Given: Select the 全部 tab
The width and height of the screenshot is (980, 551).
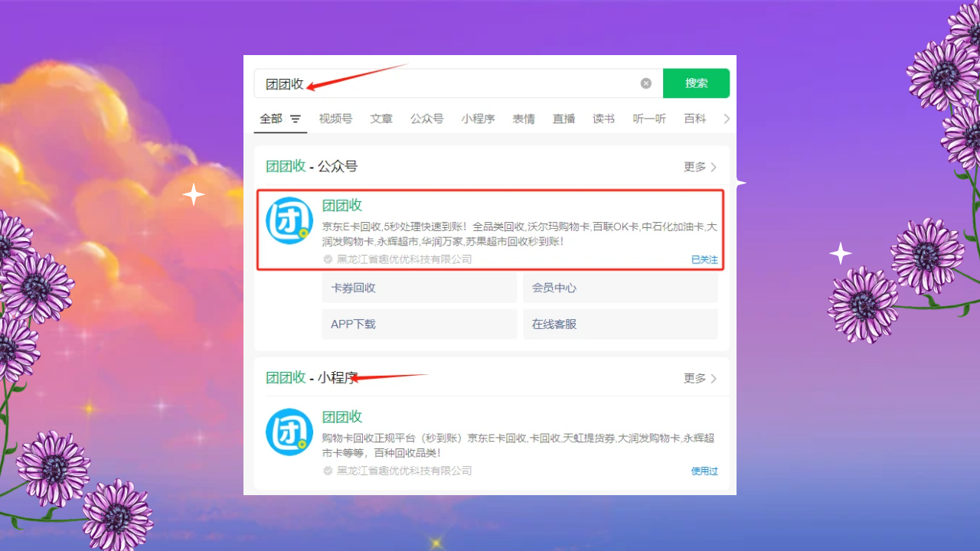Looking at the screenshot, I should pos(271,119).
